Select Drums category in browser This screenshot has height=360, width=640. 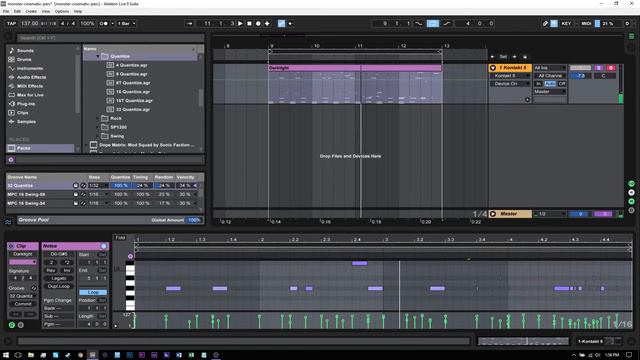tap(24, 60)
